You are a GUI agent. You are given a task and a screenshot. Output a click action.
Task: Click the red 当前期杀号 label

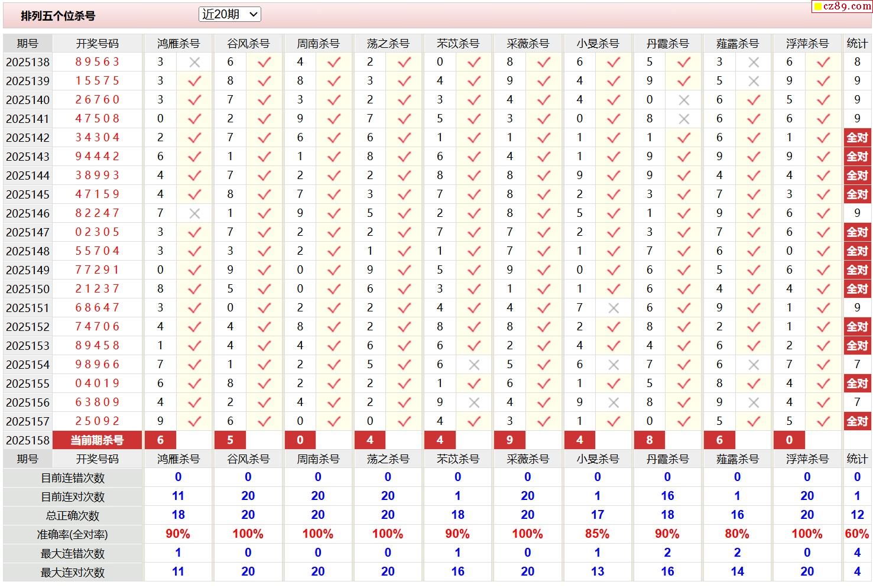click(97, 440)
